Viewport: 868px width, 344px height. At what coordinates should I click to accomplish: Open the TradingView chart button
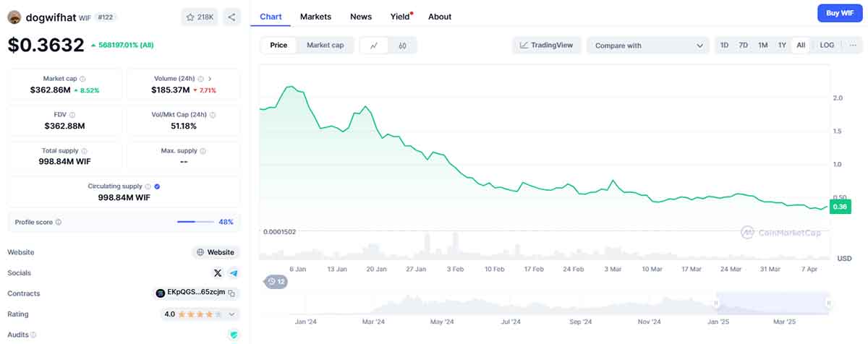[546, 45]
